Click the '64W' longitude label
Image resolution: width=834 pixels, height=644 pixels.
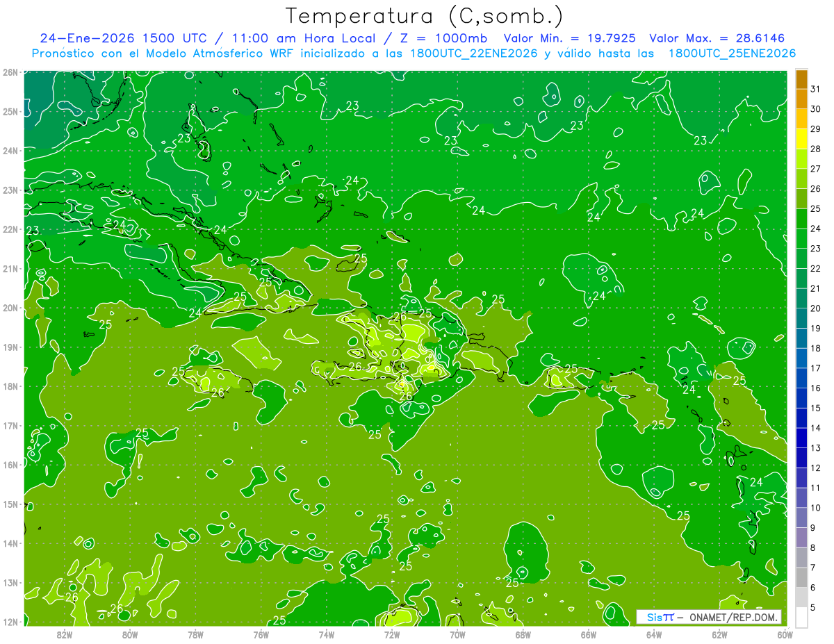(654, 634)
